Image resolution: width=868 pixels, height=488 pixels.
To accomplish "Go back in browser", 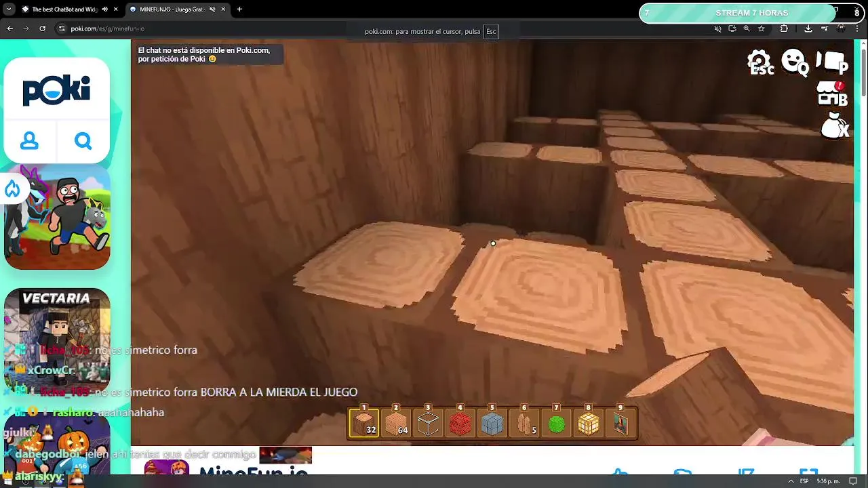I will pyautogui.click(x=9, y=28).
